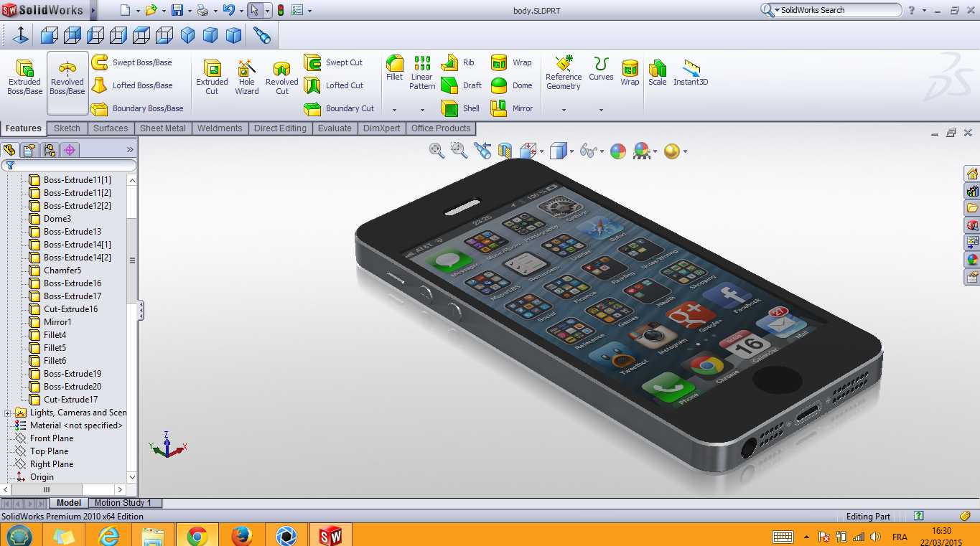
Task: Expand the Reference Geometry dropdown
Action: click(x=564, y=110)
